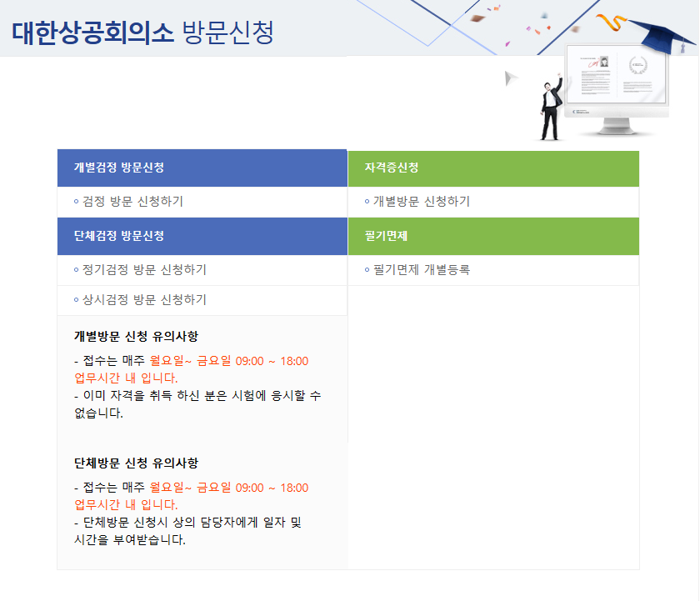Click the 대한상공회의소 방문신청 page title
The width and height of the screenshot is (700, 601).
pos(142,33)
